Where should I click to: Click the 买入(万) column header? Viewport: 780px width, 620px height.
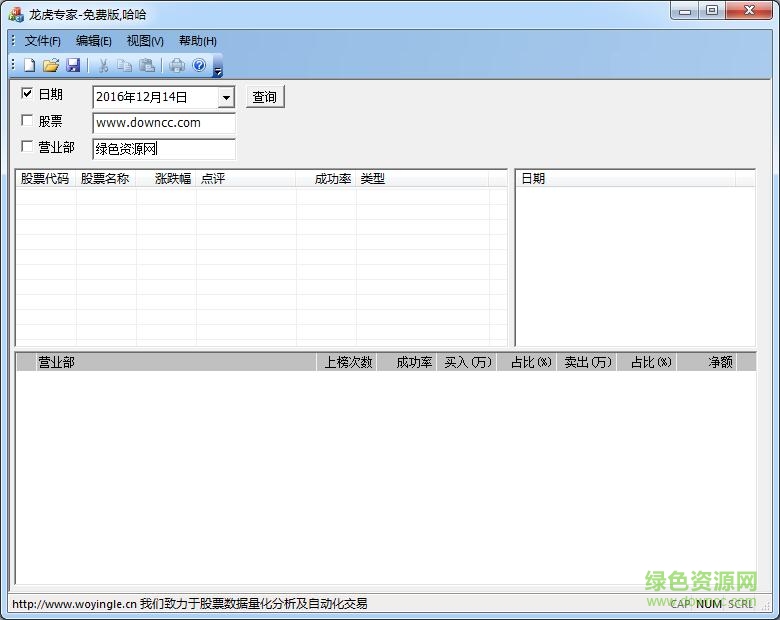467,362
